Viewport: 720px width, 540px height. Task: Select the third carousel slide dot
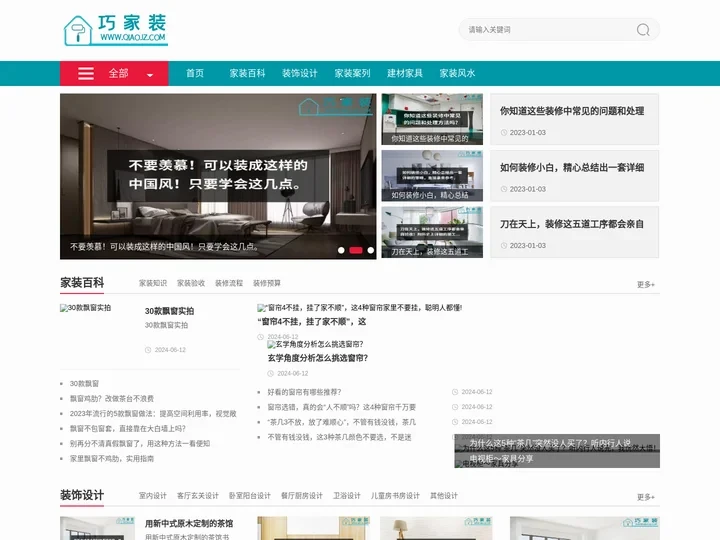(x=371, y=250)
